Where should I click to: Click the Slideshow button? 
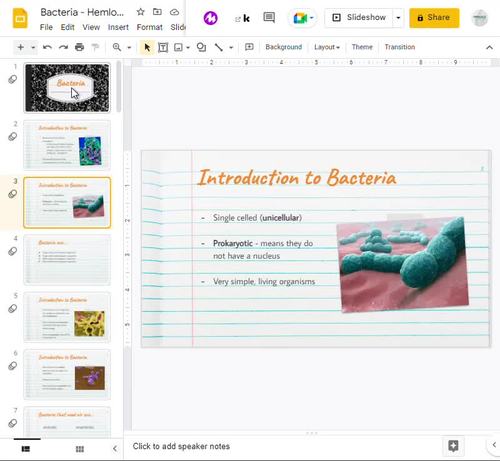(x=359, y=18)
